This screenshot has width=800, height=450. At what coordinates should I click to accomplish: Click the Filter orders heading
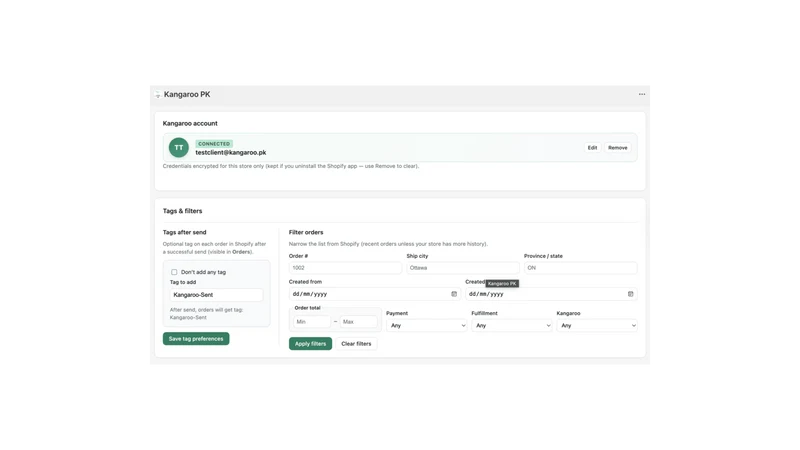(x=306, y=232)
